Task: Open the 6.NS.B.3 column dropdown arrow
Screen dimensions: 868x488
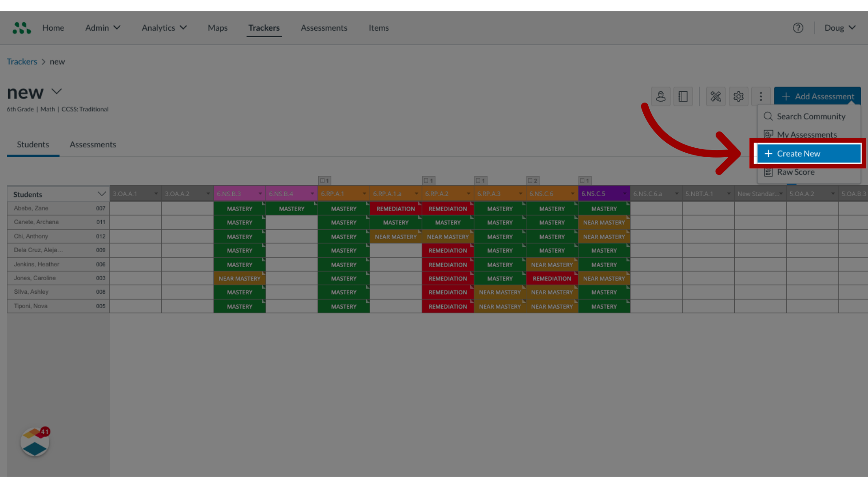Action: [260, 194]
